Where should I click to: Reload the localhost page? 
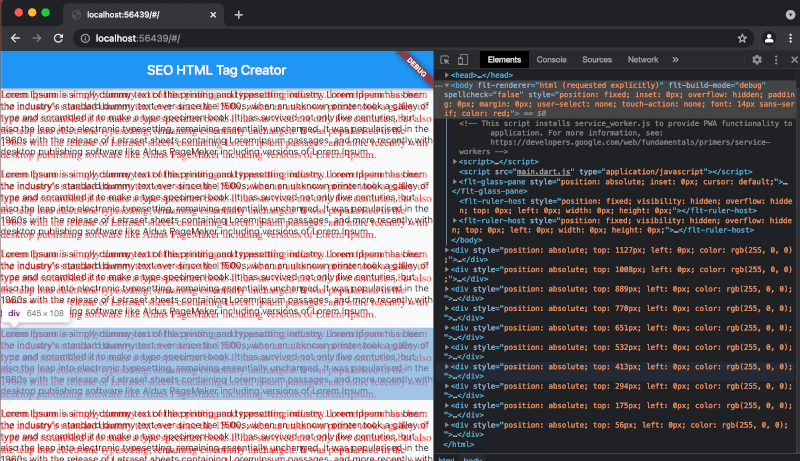(58, 38)
